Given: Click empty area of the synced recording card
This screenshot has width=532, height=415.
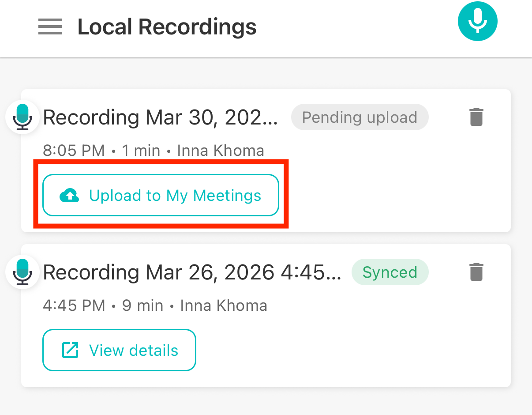Looking at the screenshot, I should click(x=353, y=349).
